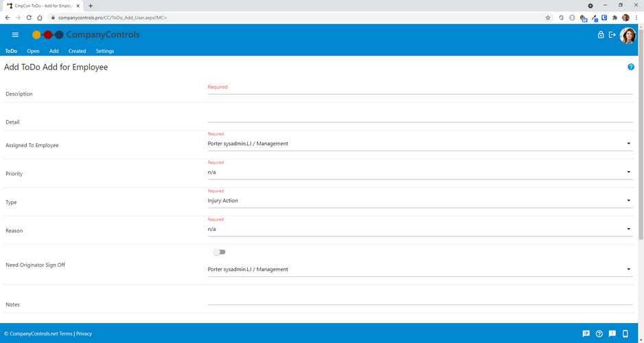The height and width of the screenshot is (343, 644).
Task: Click the 'Type' field label
Action: (x=11, y=202)
